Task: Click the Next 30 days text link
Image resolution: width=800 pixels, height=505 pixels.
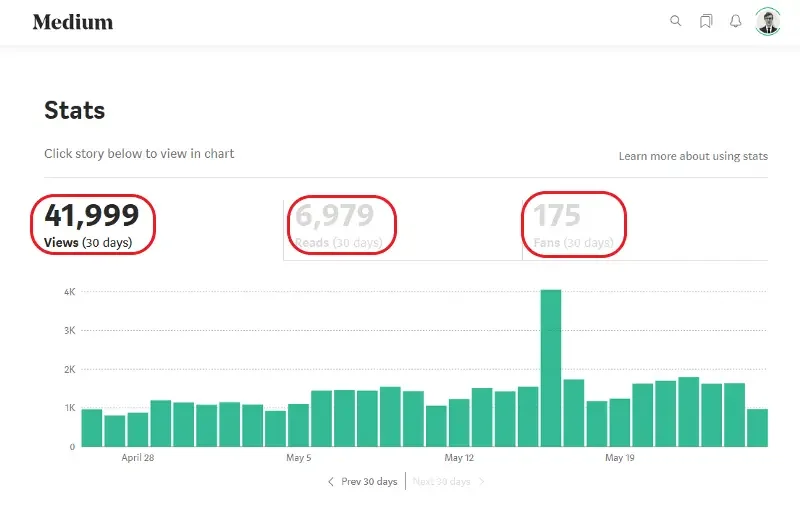Action: tap(441, 482)
